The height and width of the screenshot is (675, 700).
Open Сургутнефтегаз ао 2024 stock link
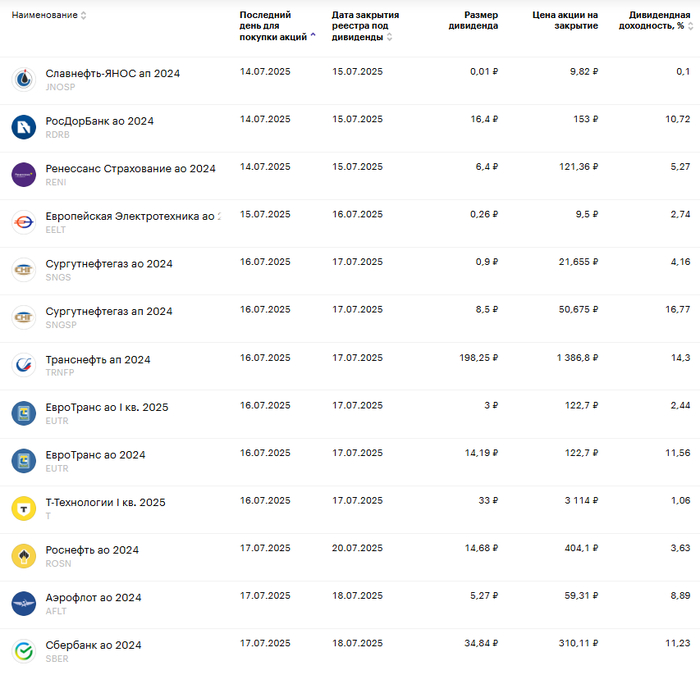(109, 264)
